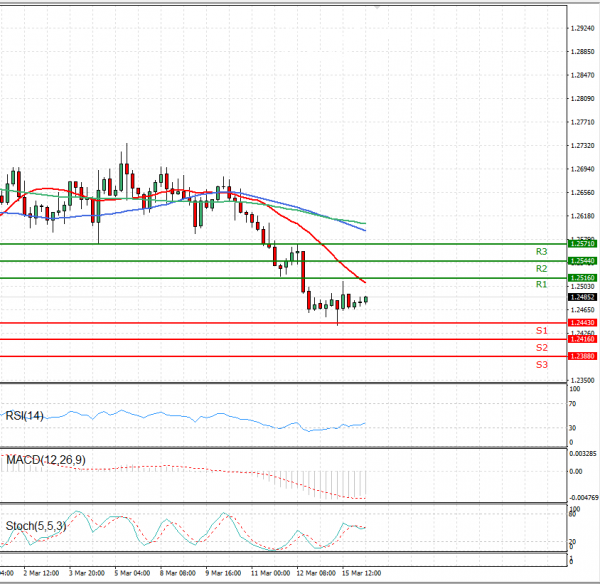Click the 1.28470 price axis label
This screenshot has width=600, height=584.
click(x=582, y=75)
